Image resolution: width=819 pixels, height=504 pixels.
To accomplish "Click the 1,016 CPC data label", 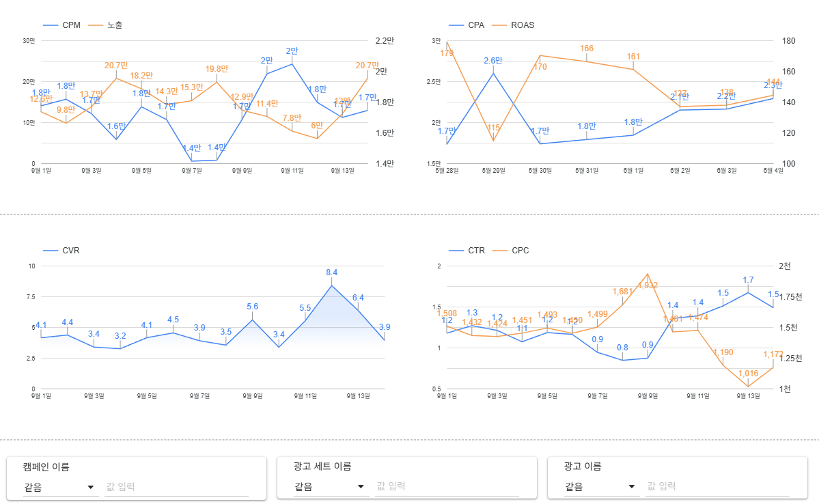I will (x=748, y=374).
